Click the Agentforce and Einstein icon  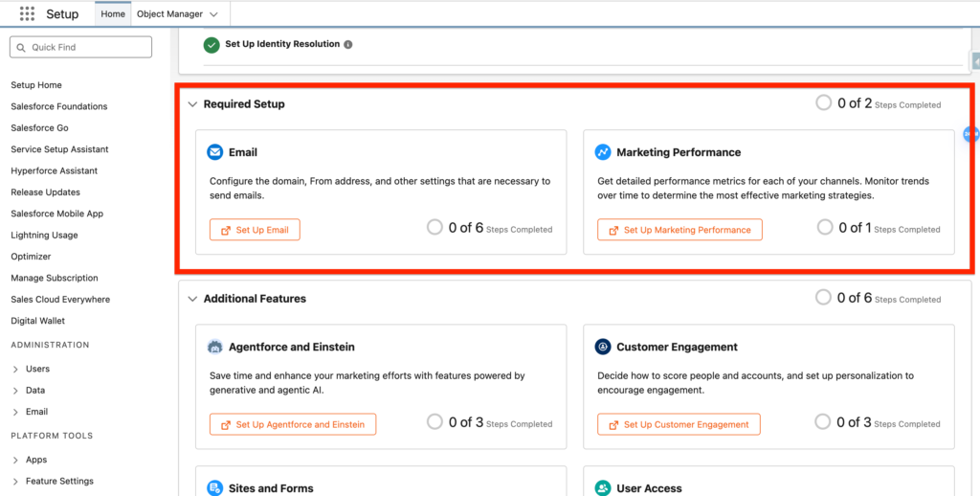pos(215,347)
